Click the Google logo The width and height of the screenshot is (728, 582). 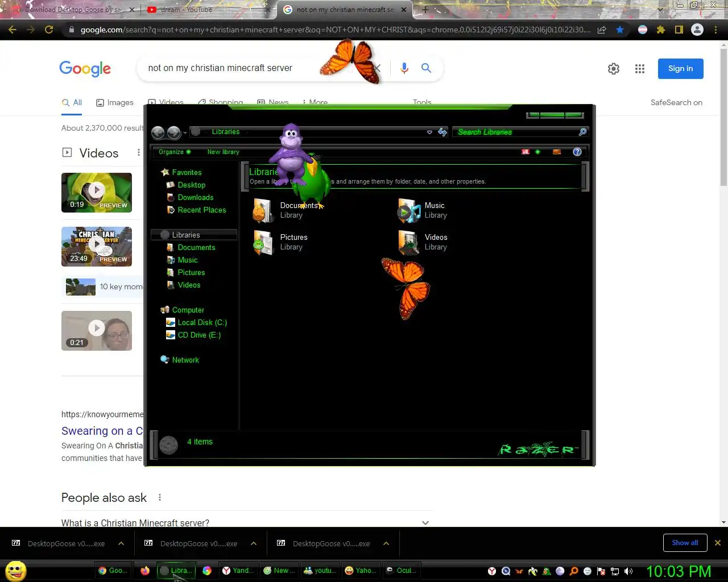tap(85, 69)
